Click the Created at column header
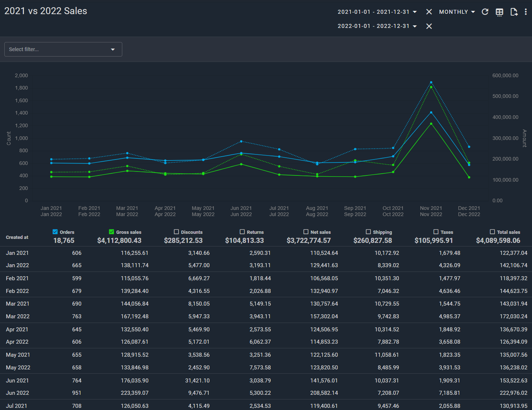Viewport: 532px width, 410px height. (17, 237)
